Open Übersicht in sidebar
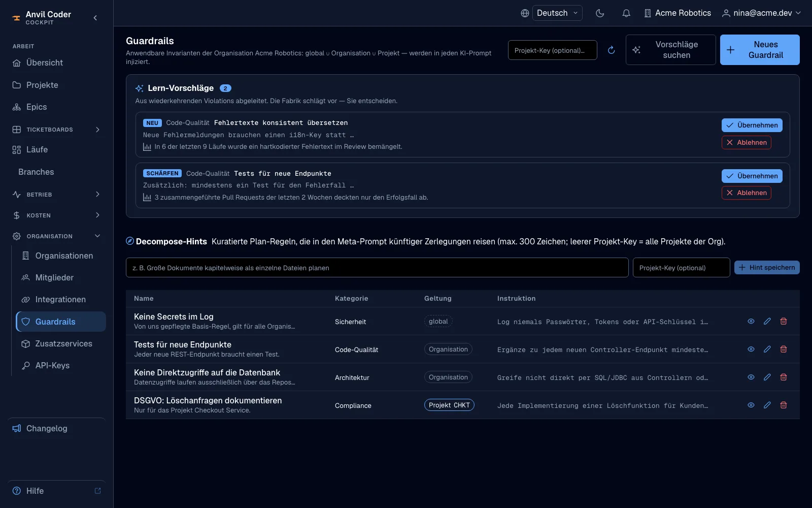Viewport: 812px width, 508px height. coord(56,63)
